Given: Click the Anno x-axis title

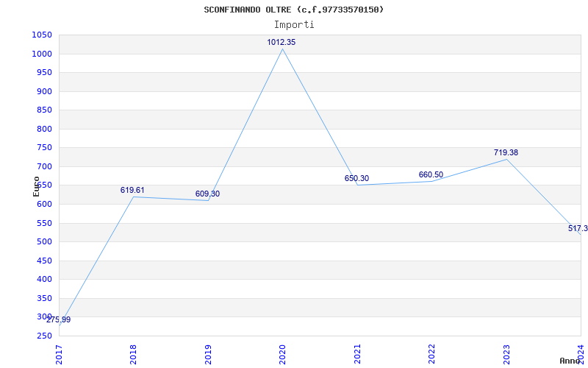Looking at the screenshot, I should tap(570, 361).
